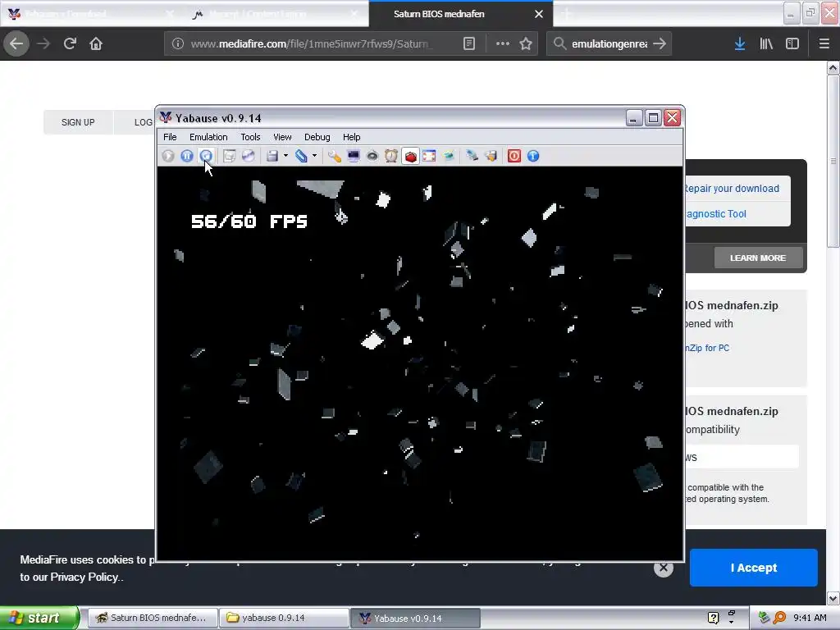Click the Open CD-ROM disc icon
840x630 pixels.
(x=248, y=156)
